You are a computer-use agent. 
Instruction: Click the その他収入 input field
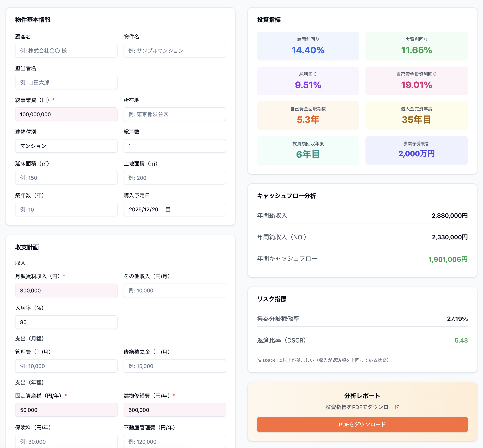coord(174,290)
